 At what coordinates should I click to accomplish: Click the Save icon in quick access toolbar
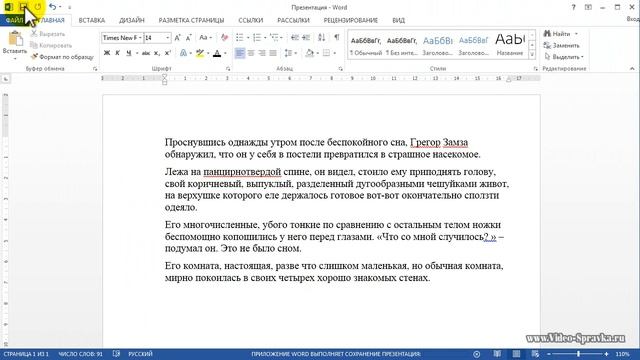pyautogui.click(x=23, y=7)
